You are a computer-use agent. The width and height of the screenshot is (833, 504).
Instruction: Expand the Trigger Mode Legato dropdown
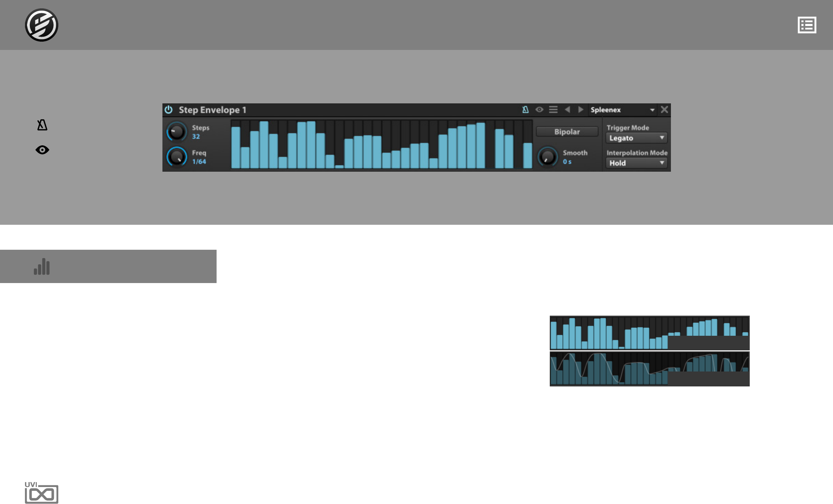click(636, 138)
